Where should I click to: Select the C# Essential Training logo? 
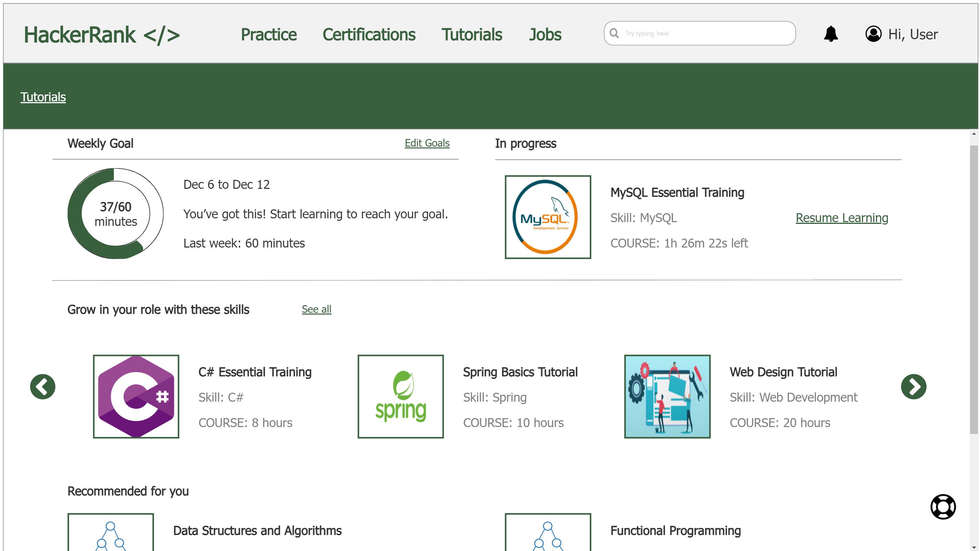(x=136, y=396)
